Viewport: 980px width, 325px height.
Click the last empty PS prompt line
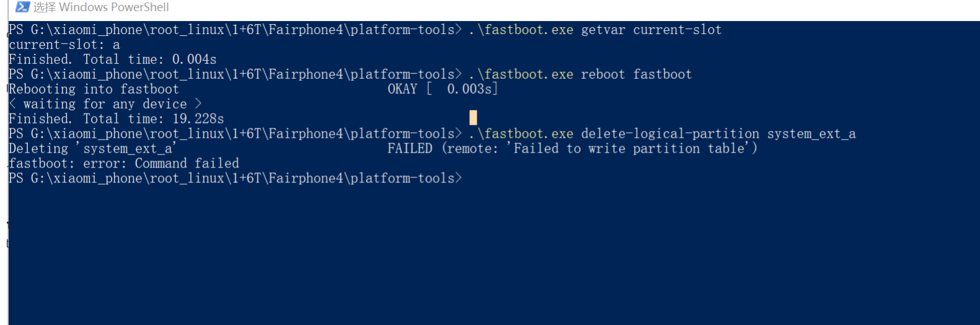pyautogui.click(x=236, y=179)
